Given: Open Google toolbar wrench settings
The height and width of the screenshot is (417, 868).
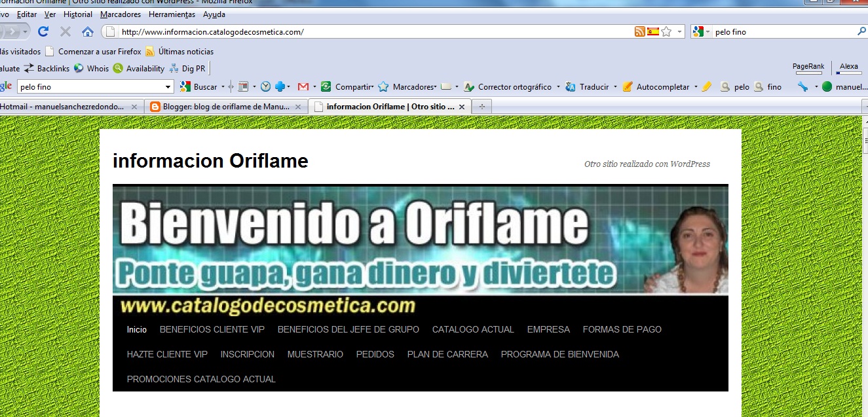Looking at the screenshot, I should [802, 86].
